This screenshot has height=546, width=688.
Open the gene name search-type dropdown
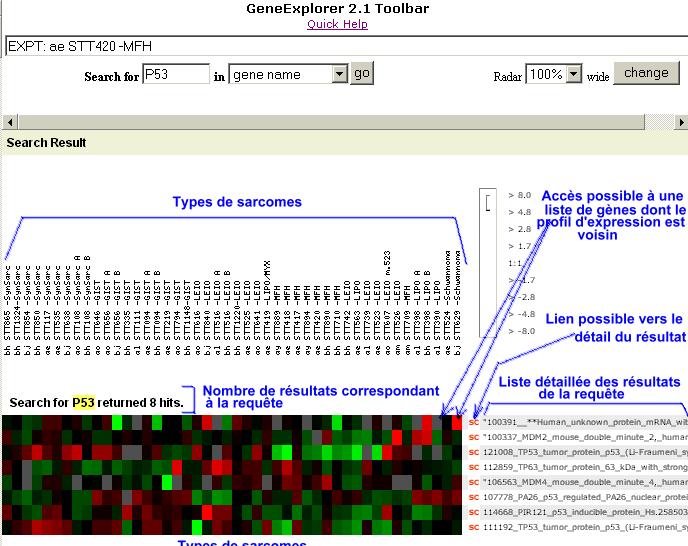[288, 74]
